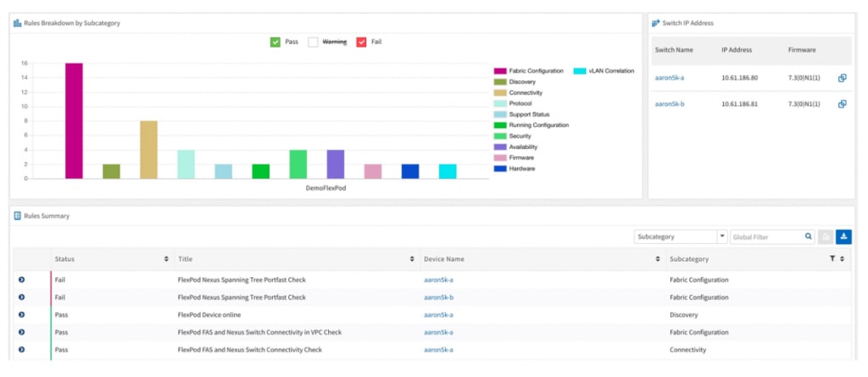Screen dimensions: 868x377
Task: Toggle the Fail checkbox in chart legend
Action: (361, 42)
